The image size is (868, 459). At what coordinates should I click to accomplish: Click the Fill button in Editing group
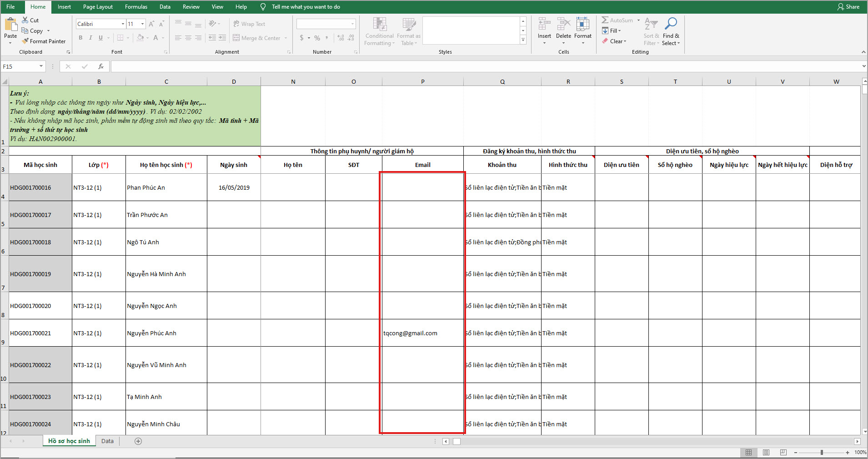[x=611, y=30]
